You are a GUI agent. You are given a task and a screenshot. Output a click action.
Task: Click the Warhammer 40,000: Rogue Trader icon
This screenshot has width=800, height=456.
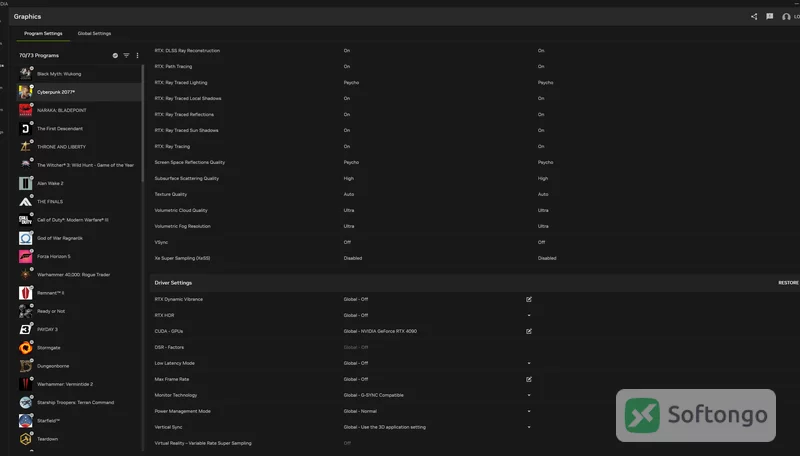pyautogui.click(x=26, y=275)
